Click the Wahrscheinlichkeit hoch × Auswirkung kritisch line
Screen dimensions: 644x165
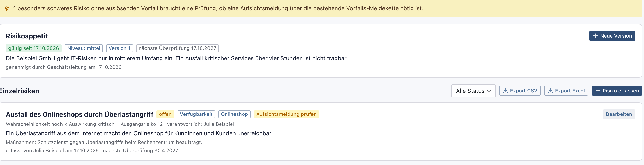click(120, 124)
